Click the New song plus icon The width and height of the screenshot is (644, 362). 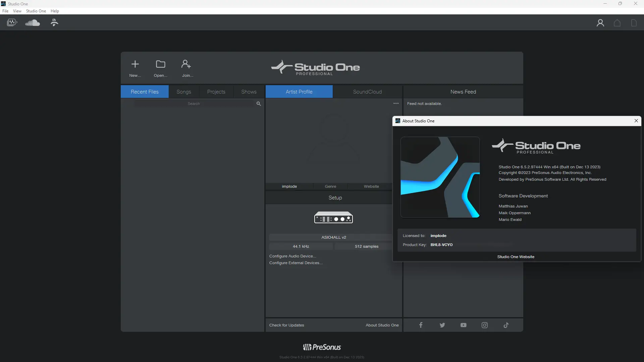(135, 64)
